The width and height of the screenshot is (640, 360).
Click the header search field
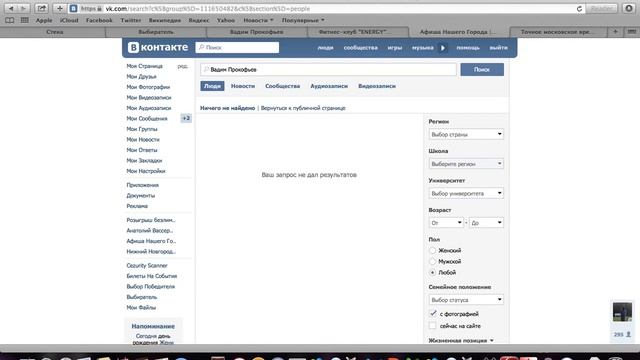point(237,47)
